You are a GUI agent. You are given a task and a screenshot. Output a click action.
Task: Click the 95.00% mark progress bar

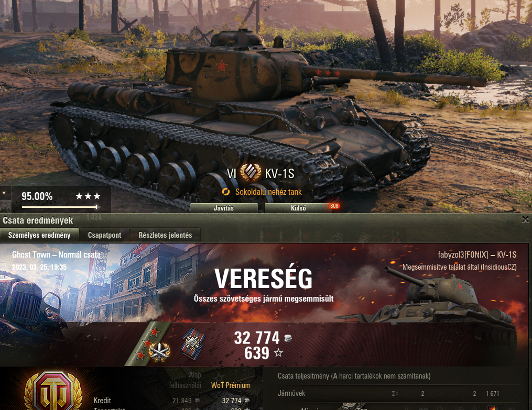point(60,207)
